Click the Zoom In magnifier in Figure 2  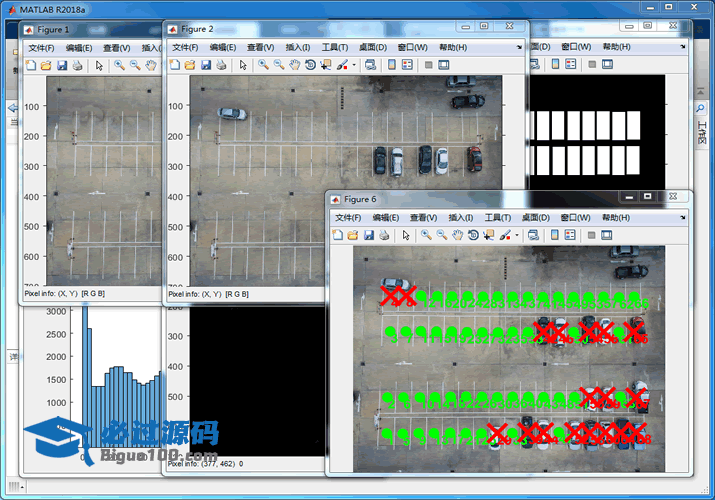[x=263, y=65]
